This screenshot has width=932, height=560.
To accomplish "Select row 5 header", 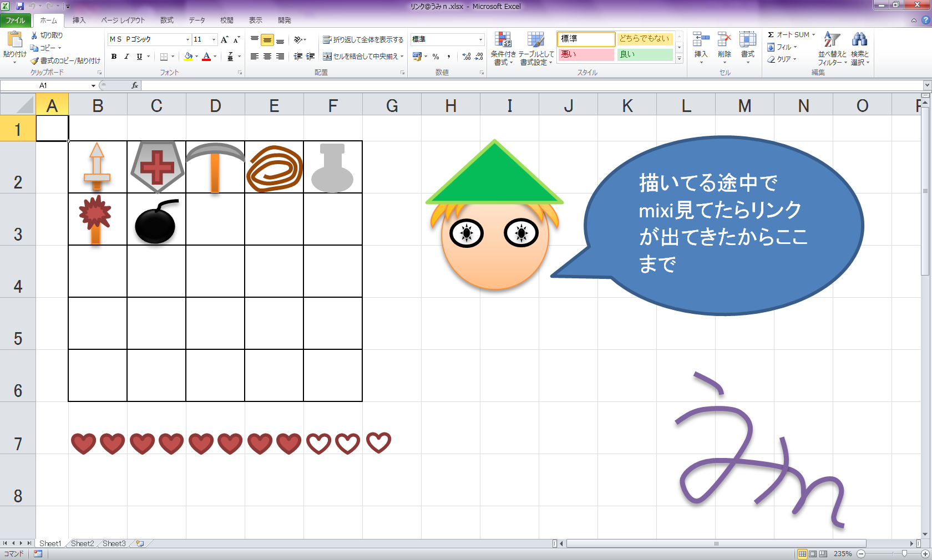I will pos(18,324).
